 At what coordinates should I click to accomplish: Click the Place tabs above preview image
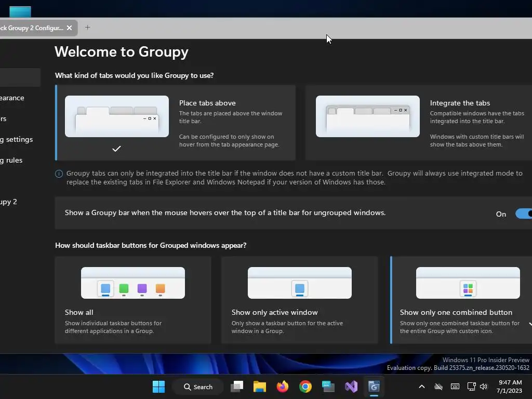pos(117,116)
